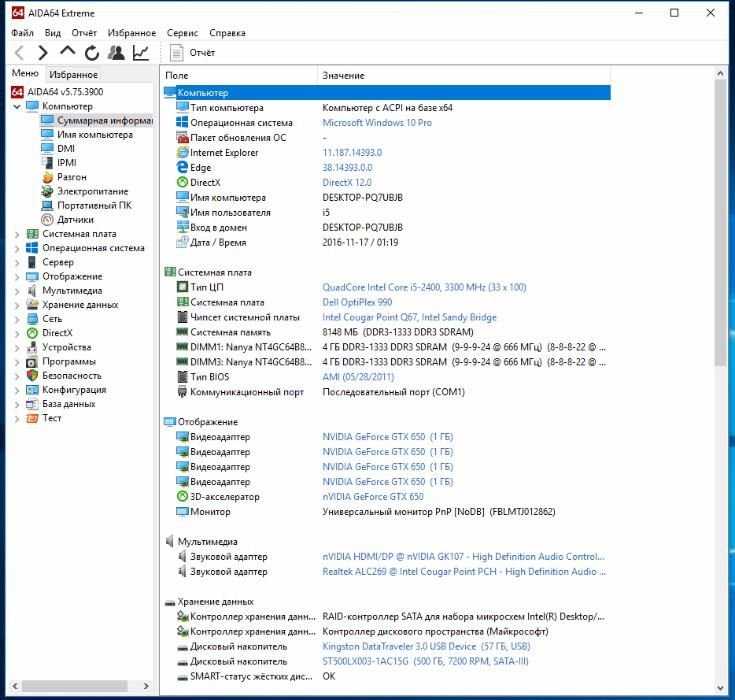735x700 pixels.
Task: Select the Монитор row in Отображение section
Action: tap(387, 512)
